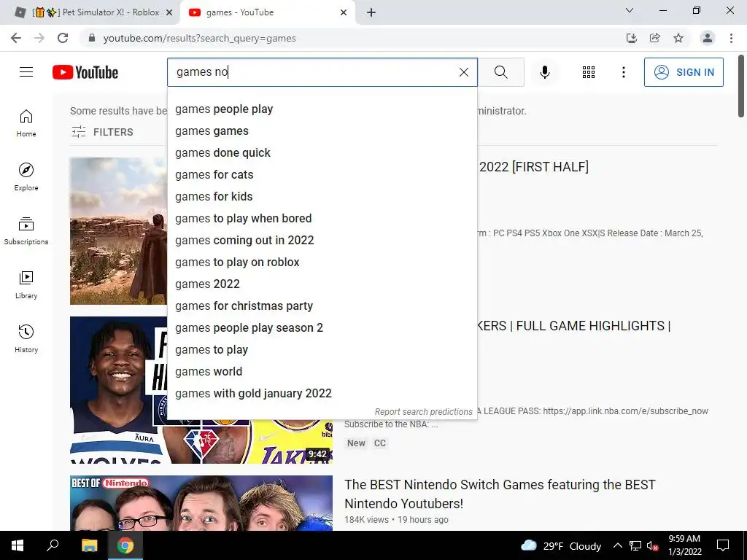
Task: Click the address bar URL
Action: [x=200, y=38]
